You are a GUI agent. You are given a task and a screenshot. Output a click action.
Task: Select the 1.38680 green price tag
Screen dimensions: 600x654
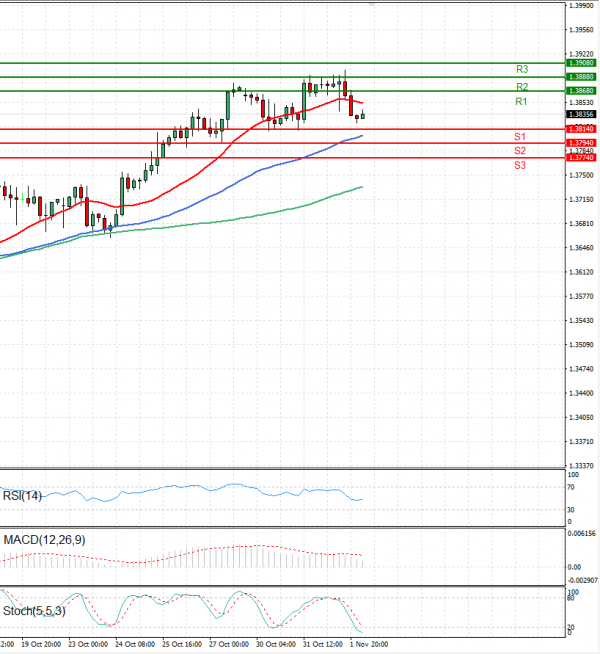pyautogui.click(x=581, y=91)
